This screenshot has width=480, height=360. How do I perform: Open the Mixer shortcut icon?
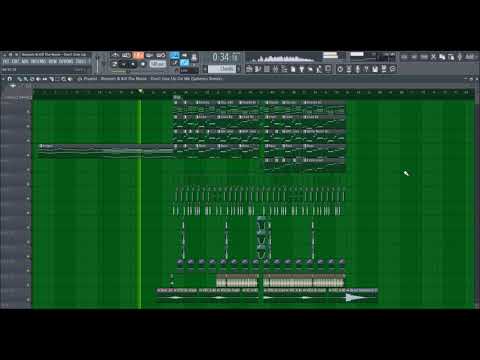click(x=275, y=69)
